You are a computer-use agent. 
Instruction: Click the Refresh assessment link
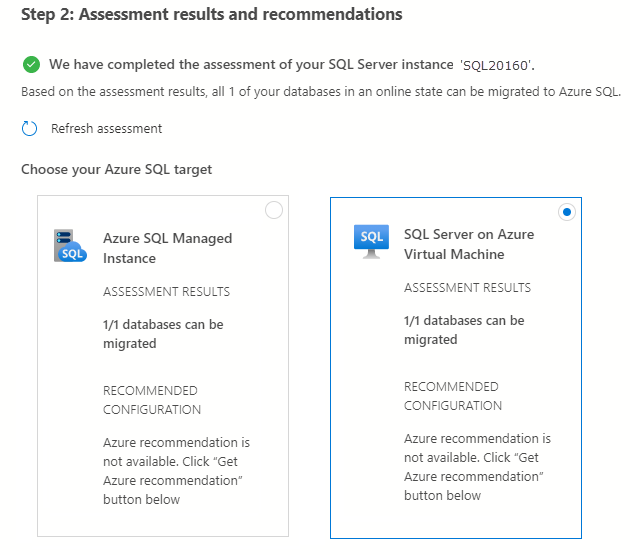(x=106, y=128)
